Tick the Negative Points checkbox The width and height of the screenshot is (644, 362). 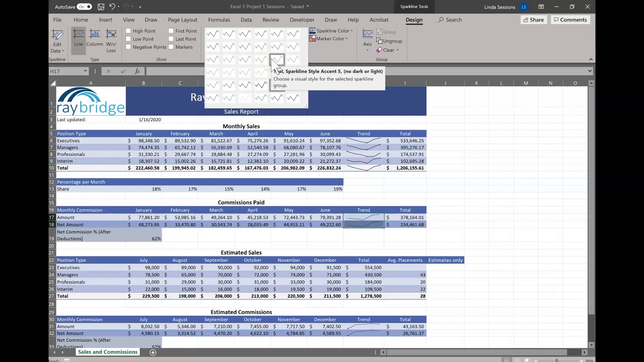(x=128, y=47)
